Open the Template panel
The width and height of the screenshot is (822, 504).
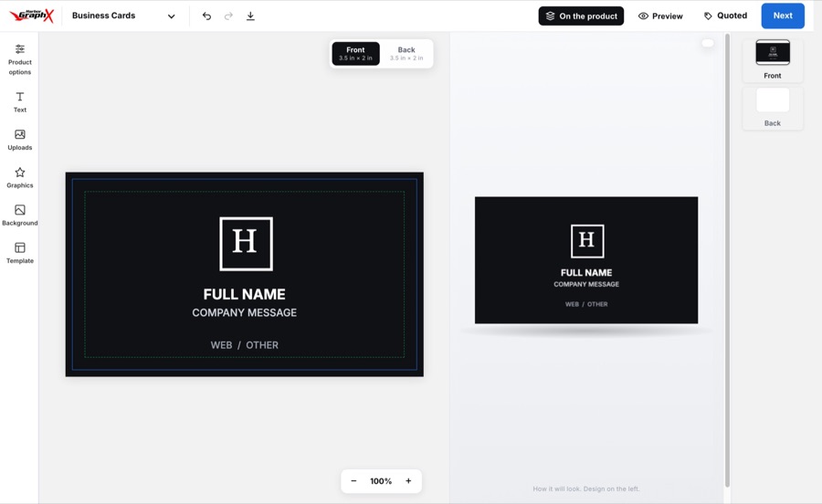tap(19, 253)
